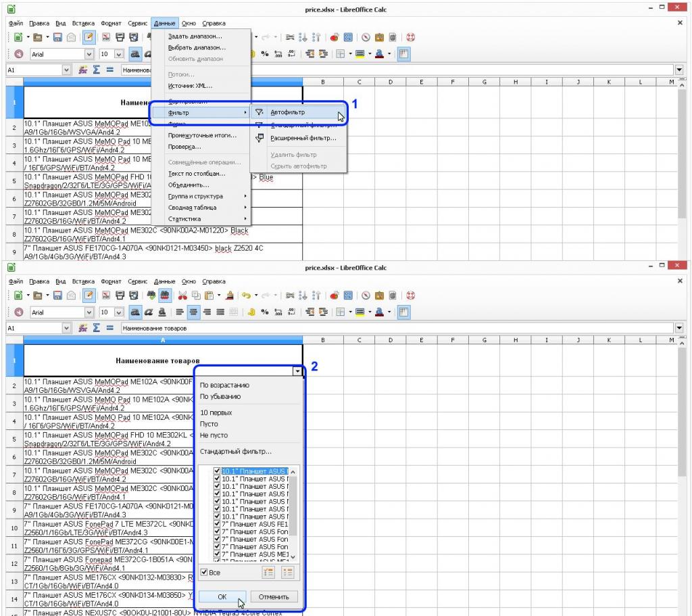Uncheck the highlighted first filter list item

(x=217, y=471)
